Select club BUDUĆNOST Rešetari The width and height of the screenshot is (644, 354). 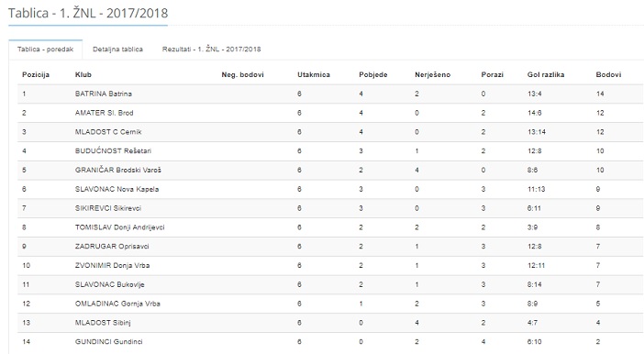point(114,150)
